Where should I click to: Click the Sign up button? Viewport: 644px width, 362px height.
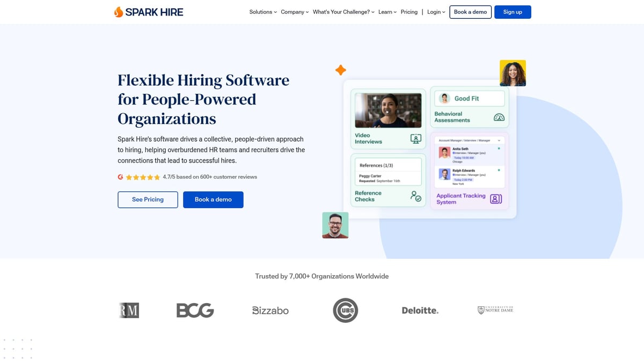coord(513,11)
